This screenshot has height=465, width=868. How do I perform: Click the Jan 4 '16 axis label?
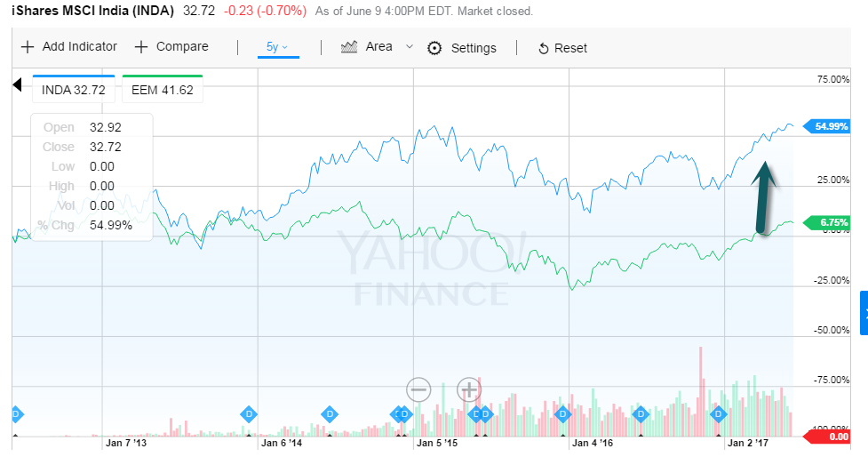coord(593,443)
